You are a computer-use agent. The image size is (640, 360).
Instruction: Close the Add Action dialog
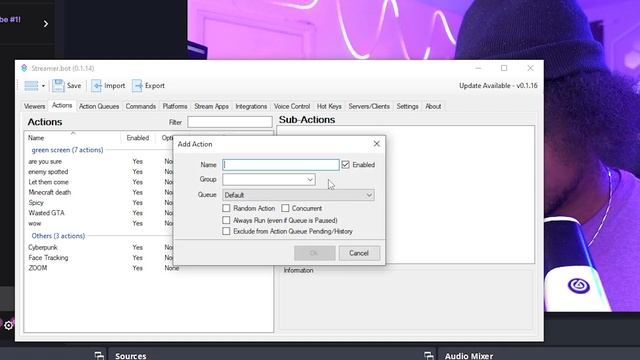click(x=376, y=144)
